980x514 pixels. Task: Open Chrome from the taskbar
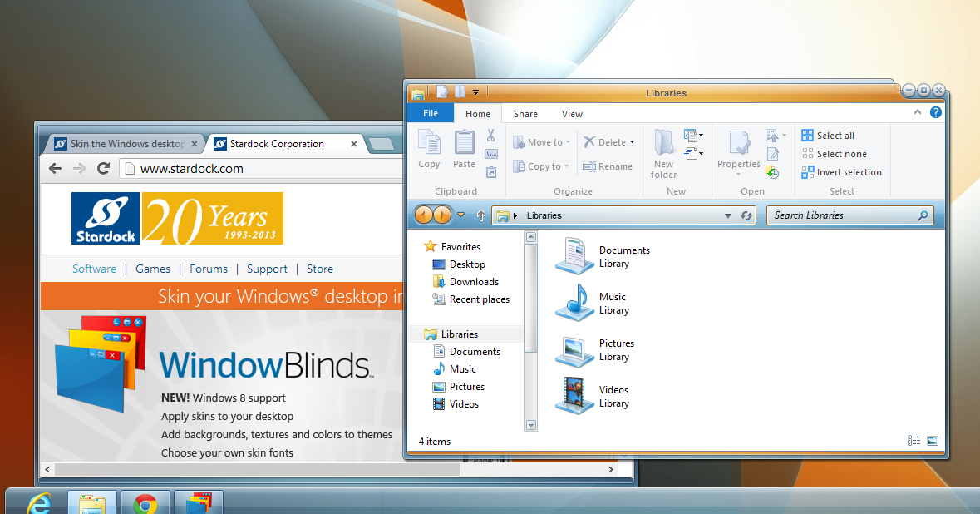pyautogui.click(x=145, y=504)
